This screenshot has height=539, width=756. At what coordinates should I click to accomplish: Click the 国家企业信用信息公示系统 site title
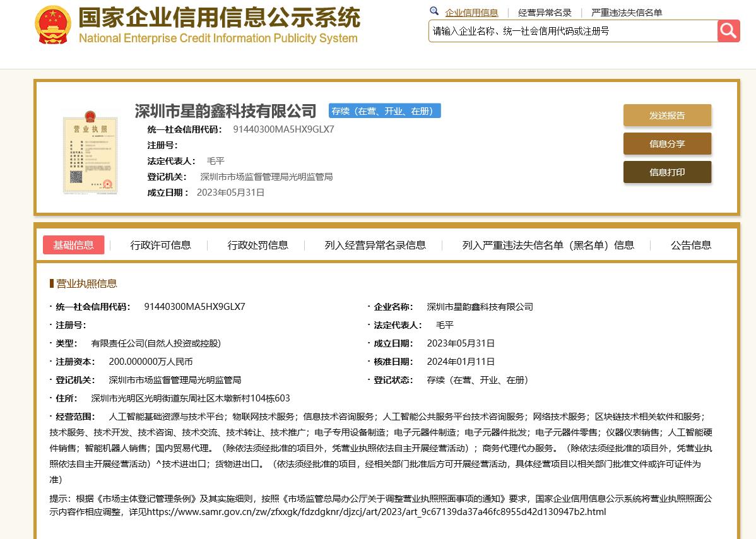220,18
